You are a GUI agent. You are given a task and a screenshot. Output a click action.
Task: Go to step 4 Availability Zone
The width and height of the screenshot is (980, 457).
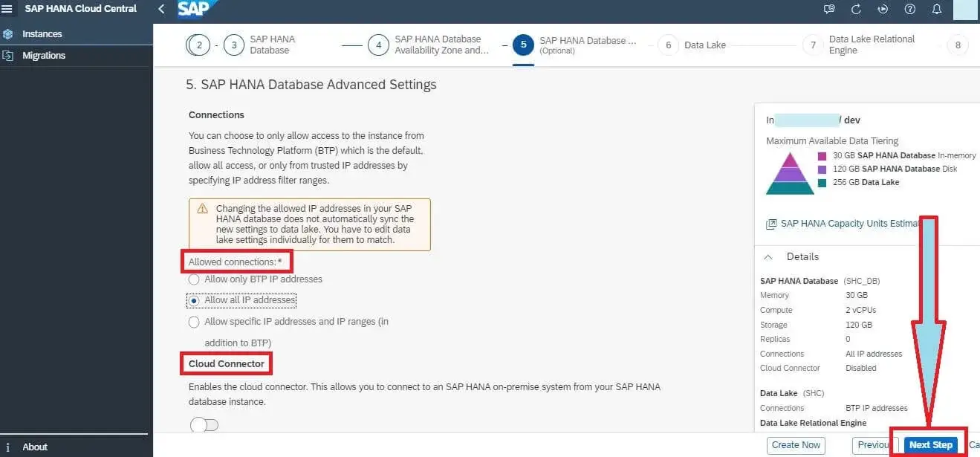(378, 45)
